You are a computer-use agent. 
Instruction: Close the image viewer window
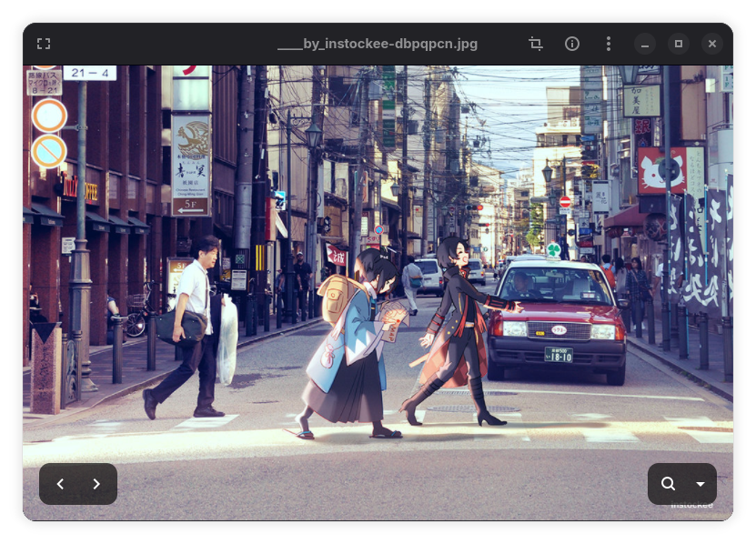(x=712, y=44)
